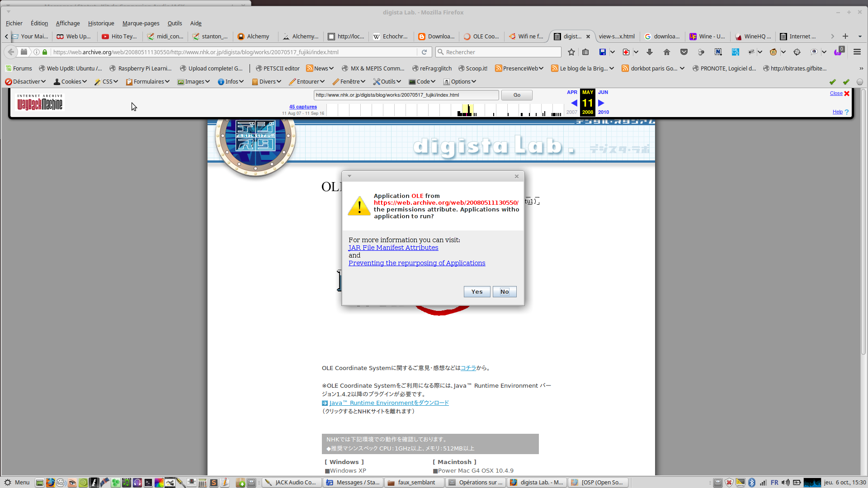Open a new tab with plus icon
The image size is (868, 488).
click(x=845, y=36)
